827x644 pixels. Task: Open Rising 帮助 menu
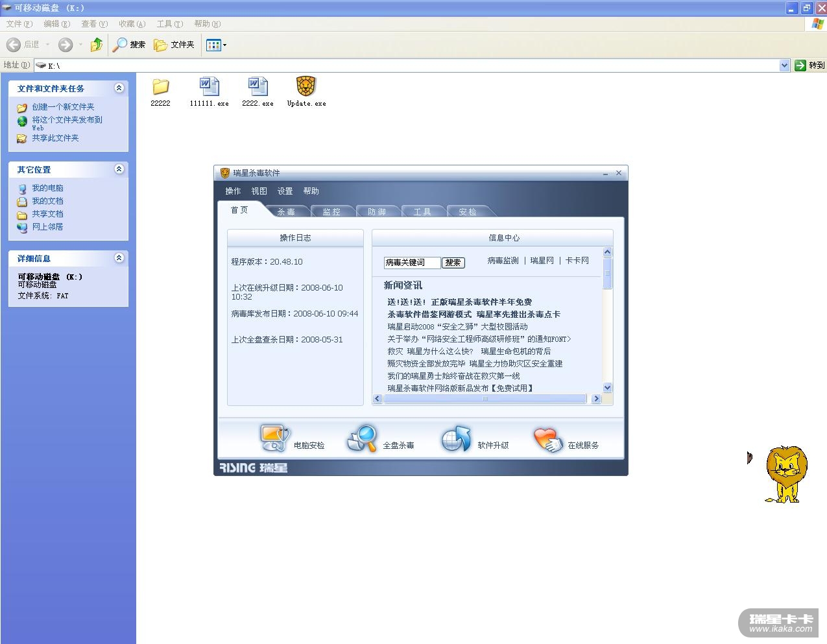pyautogui.click(x=311, y=191)
